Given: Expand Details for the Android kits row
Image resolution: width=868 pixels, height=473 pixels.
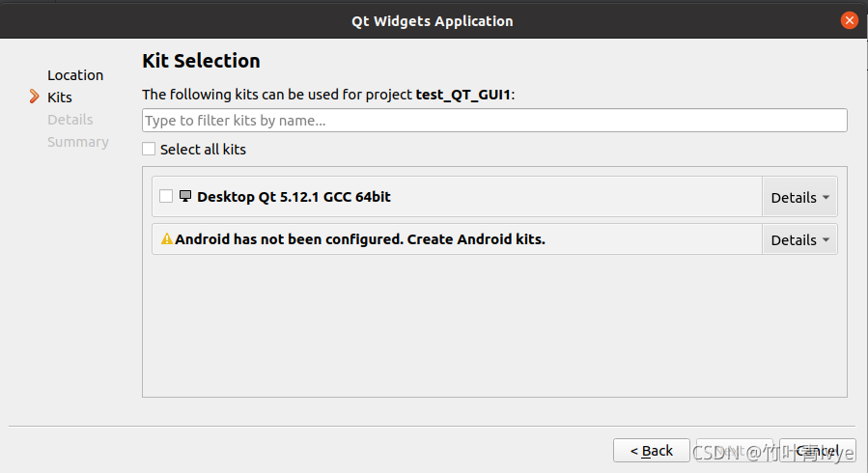Looking at the screenshot, I should pyautogui.click(x=799, y=239).
